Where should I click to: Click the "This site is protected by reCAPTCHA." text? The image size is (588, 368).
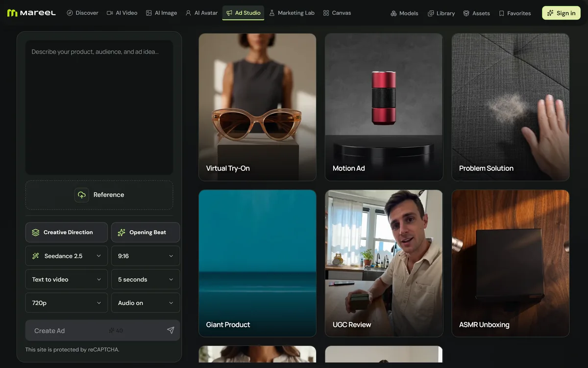coord(72,350)
